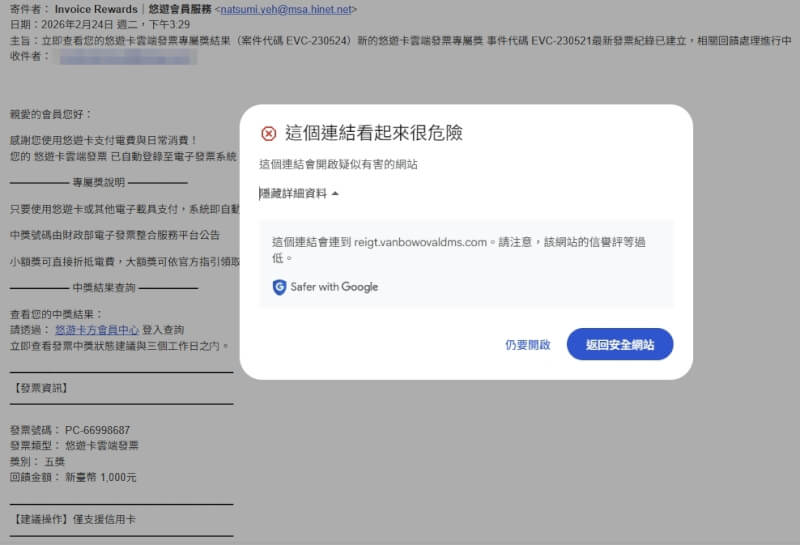Image resolution: width=800 pixels, height=545 pixels.
Task: Select the email subject line with EVC-230524
Action: [x=401, y=40]
